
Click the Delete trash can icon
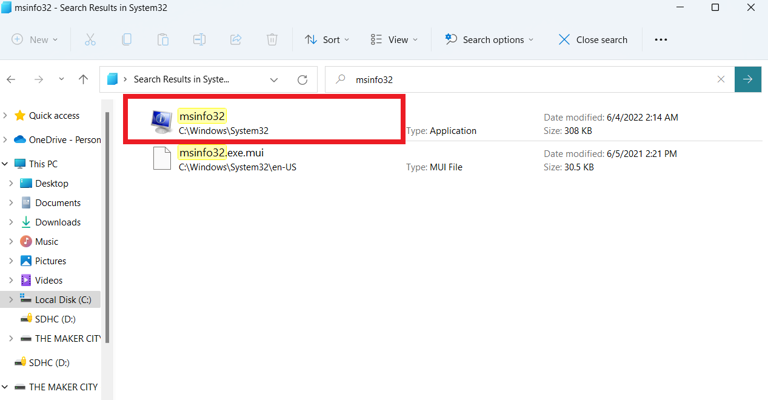271,40
